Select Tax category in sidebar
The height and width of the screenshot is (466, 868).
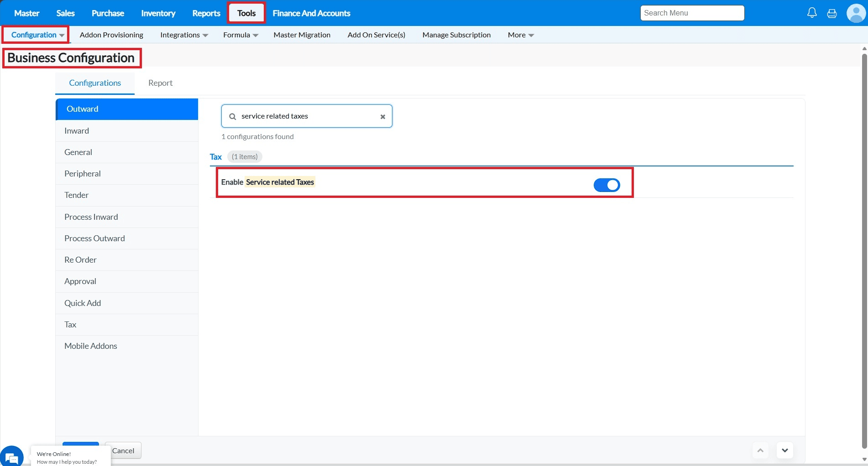click(x=127, y=325)
